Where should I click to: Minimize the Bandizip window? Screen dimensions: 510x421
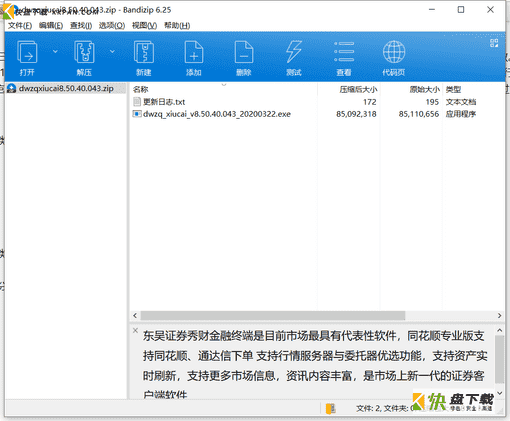432,10
